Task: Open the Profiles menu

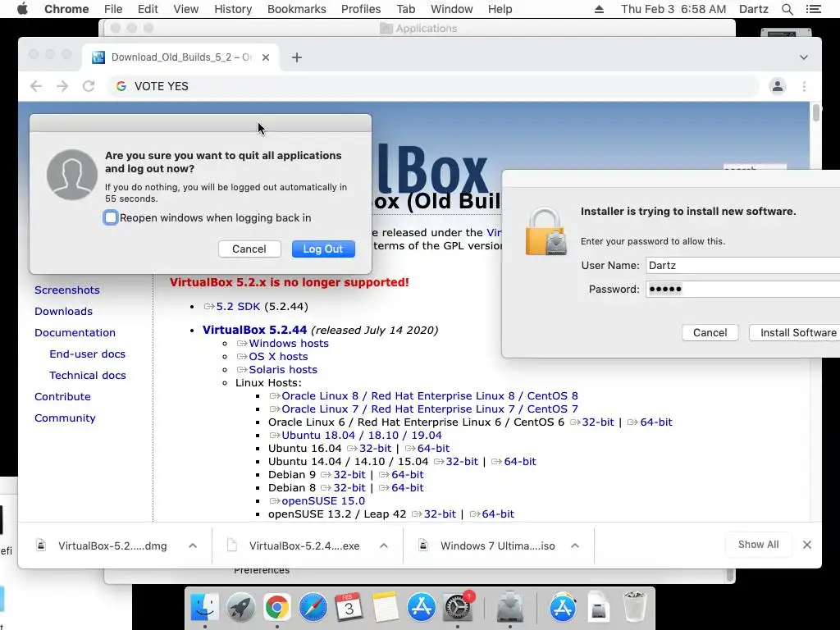Action: pyautogui.click(x=361, y=9)
